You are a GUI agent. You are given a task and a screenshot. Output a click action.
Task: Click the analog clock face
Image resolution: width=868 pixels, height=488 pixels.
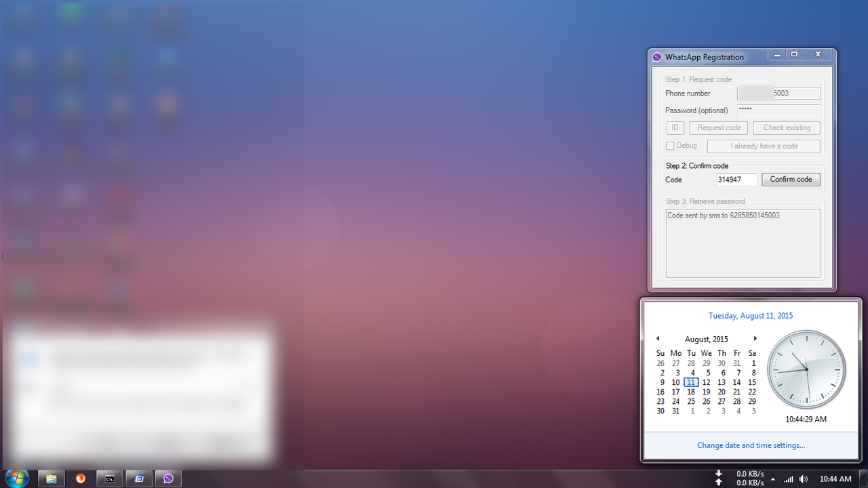click(x=806, y=370)
